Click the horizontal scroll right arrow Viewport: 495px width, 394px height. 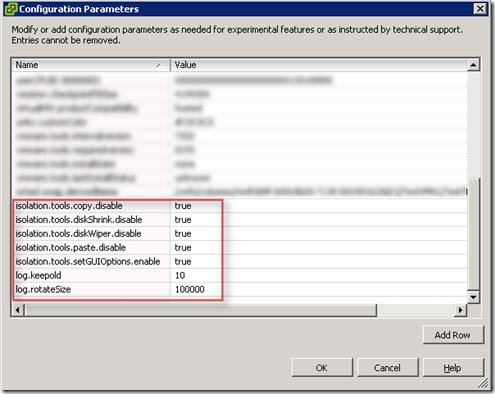click(460, 310)
